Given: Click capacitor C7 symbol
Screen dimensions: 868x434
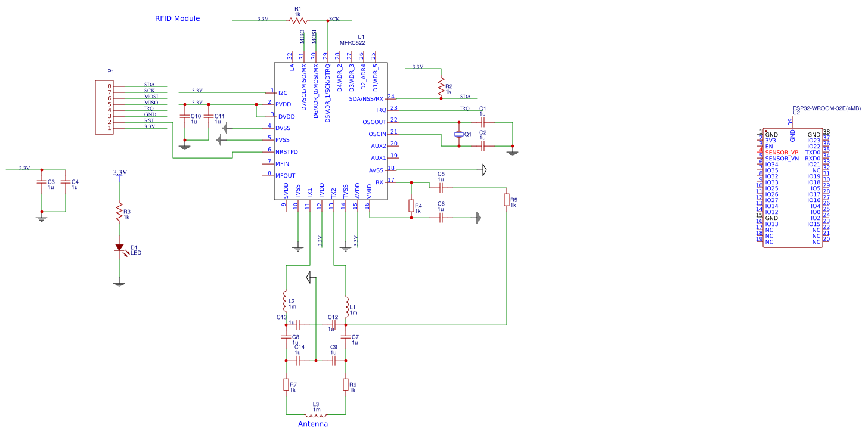Looking at the screenshot, I should coord(346,337).
